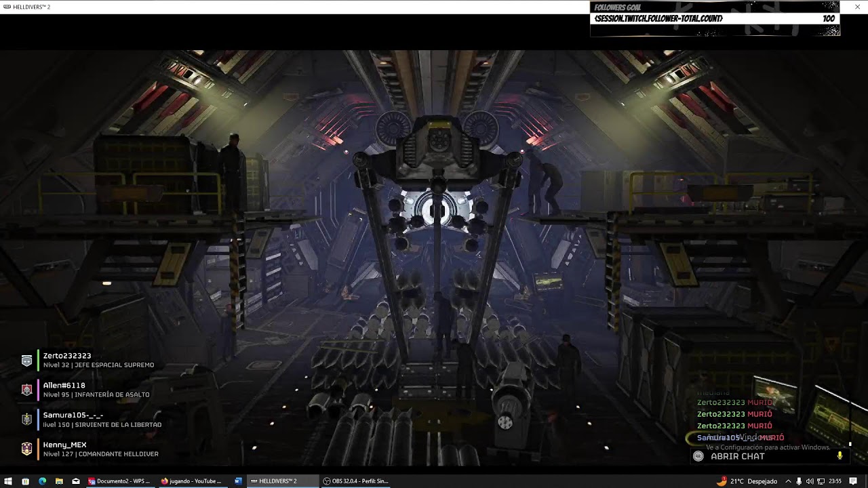Click Allen#6118's rank badge icon
Image resolution: width=868 pixels, height=488 pixels.
(x=26, y=390)
